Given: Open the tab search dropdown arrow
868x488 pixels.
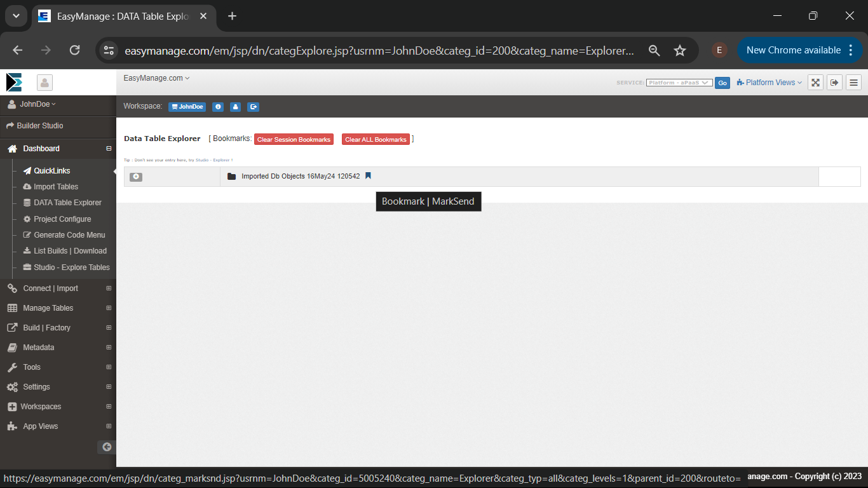Looking at the screenshot, I should (16, 16).
